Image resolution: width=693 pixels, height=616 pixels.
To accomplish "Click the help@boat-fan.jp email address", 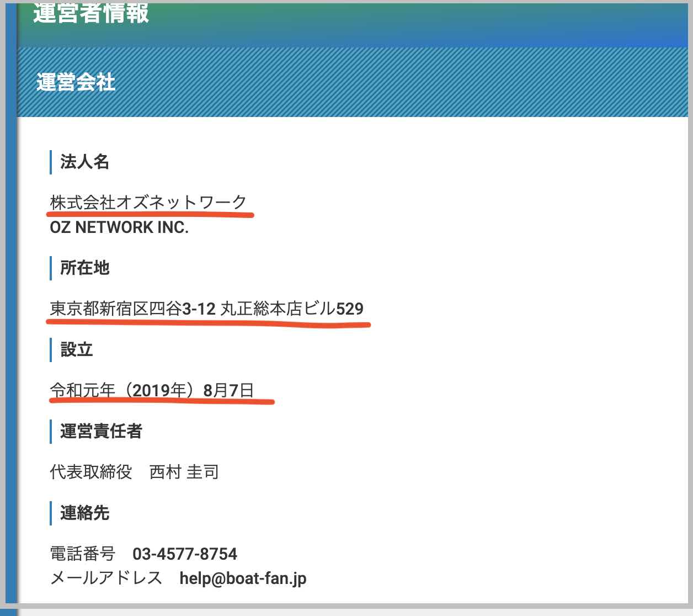I will 243,578.
